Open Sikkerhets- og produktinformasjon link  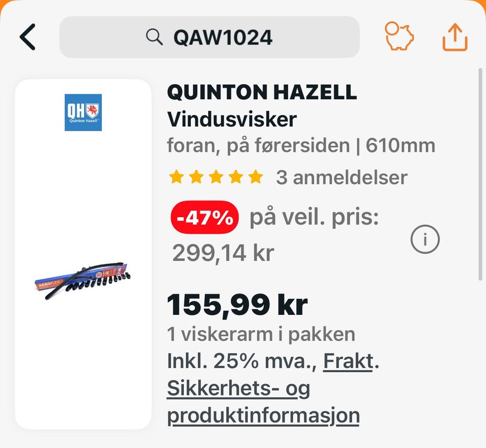(x=263, y=402)
